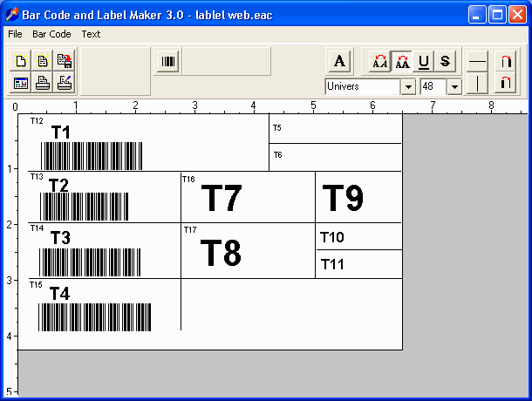
Task: Select the T10 text field
Action: coord(331,237)
